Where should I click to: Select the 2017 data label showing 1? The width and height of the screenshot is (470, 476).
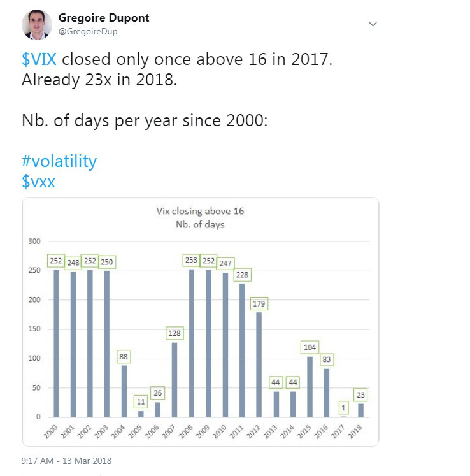click(343, 408)
